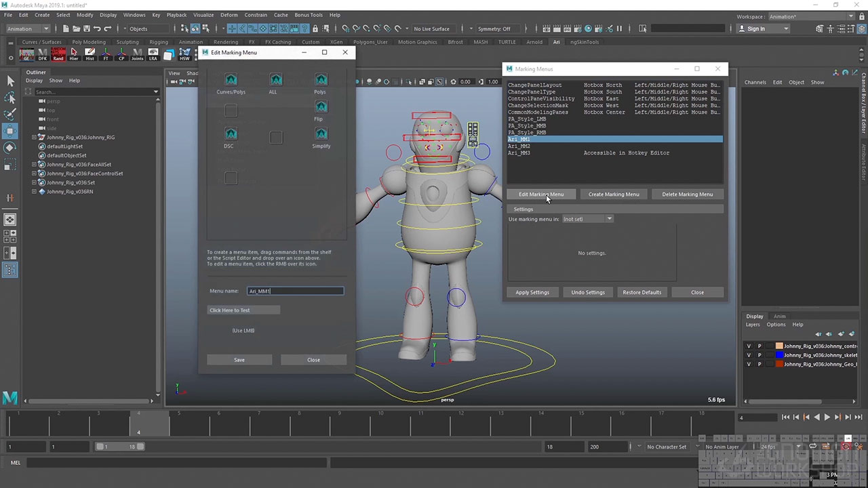Choose the Rotate tool in the toolbox

10,147
